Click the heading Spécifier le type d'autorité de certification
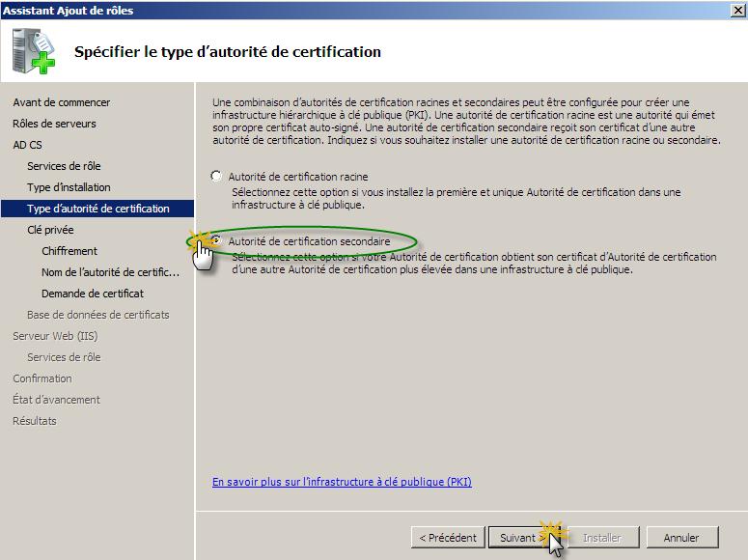The height and width of the screenshot is (560, 748). [x=228, y=51]
